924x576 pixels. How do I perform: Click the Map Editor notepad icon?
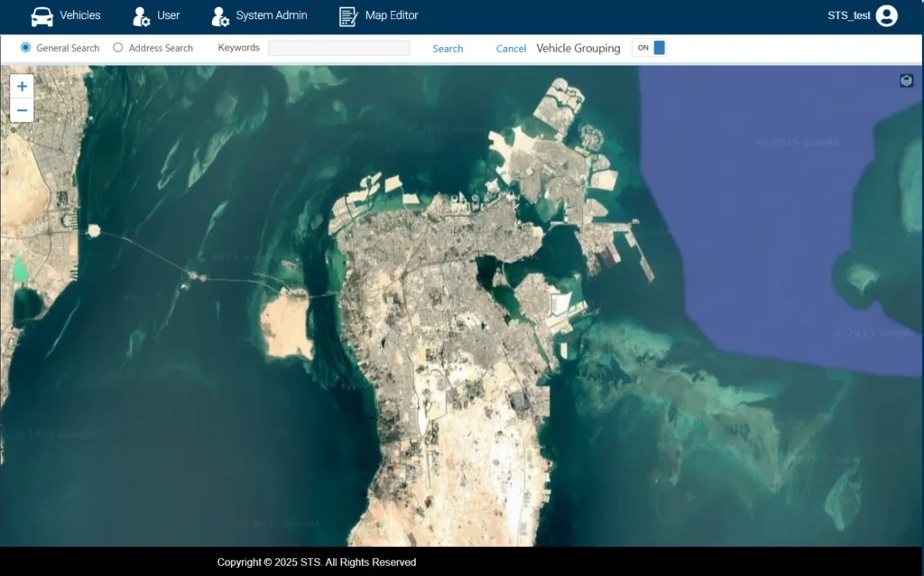pos(348,16)
